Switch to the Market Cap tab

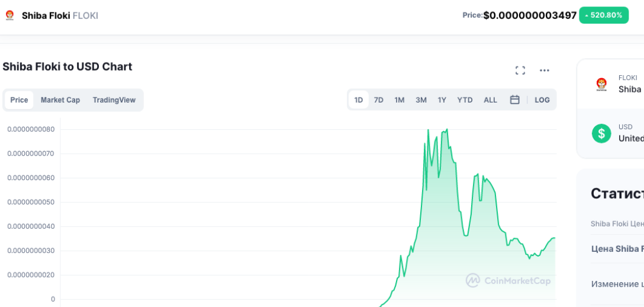click(60, 100)
